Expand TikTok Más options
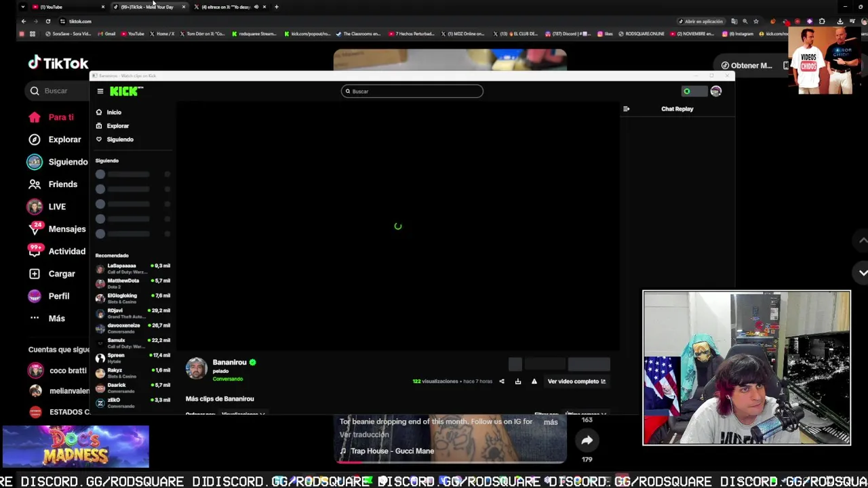 (x=47, y=319)
